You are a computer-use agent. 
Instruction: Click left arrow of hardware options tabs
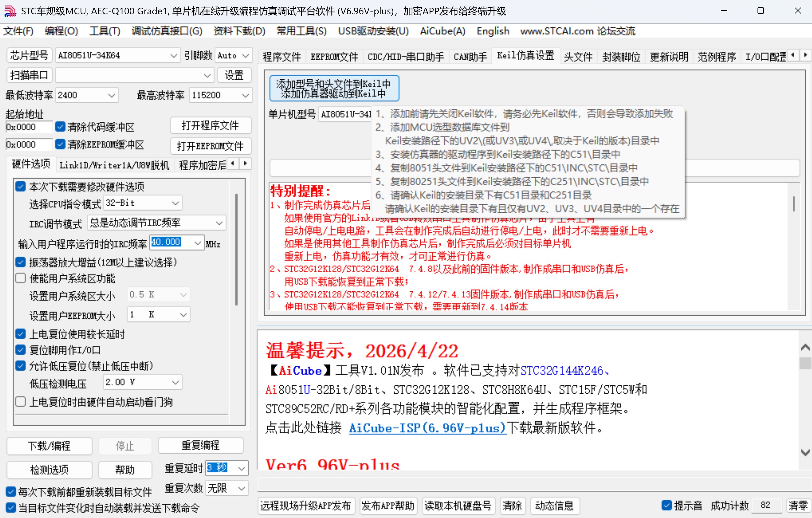click(232, 164)
